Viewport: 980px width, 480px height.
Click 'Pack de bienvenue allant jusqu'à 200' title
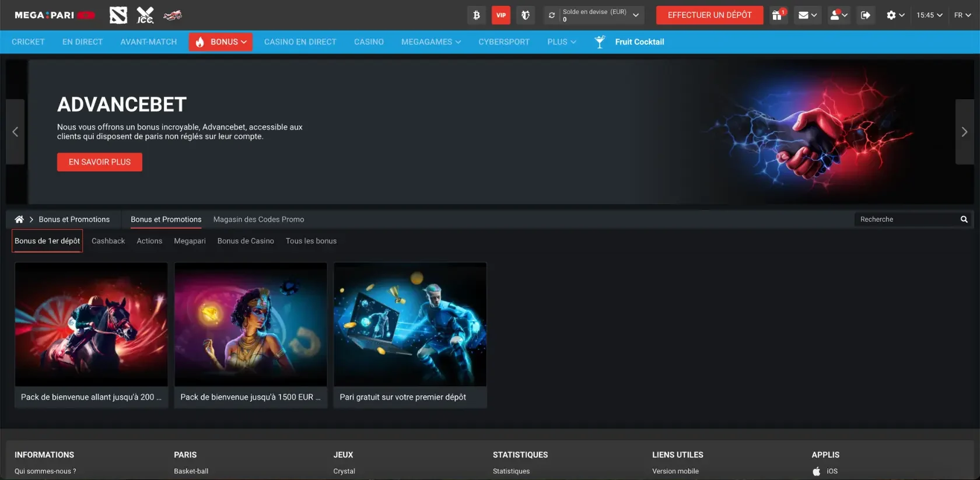pos(91,397)
